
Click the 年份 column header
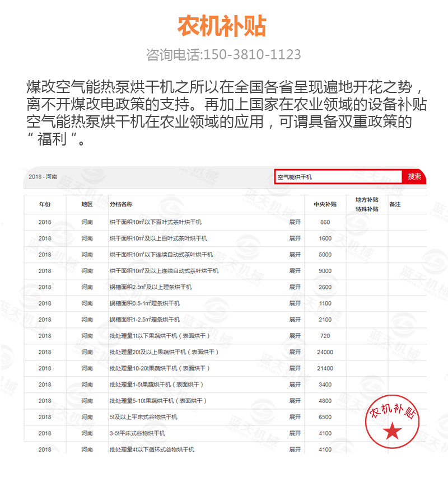tap(45, 204)
